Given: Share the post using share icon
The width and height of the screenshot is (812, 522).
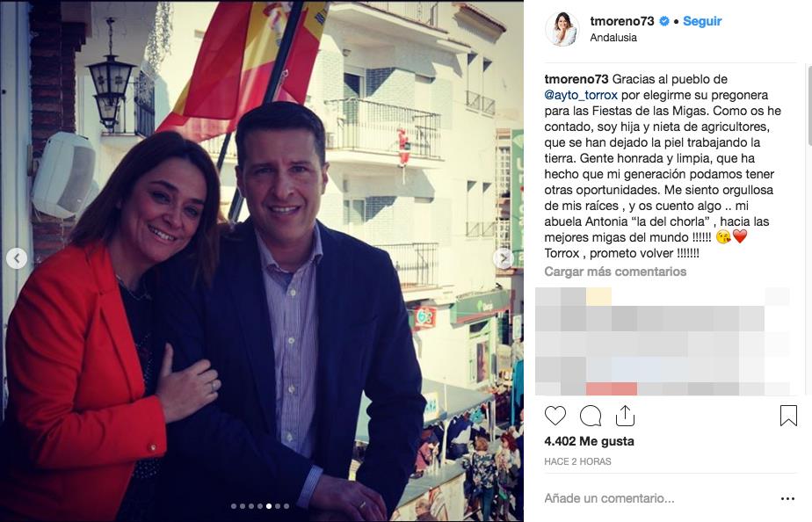Looking at the screenshot, I should pos(625,416).
